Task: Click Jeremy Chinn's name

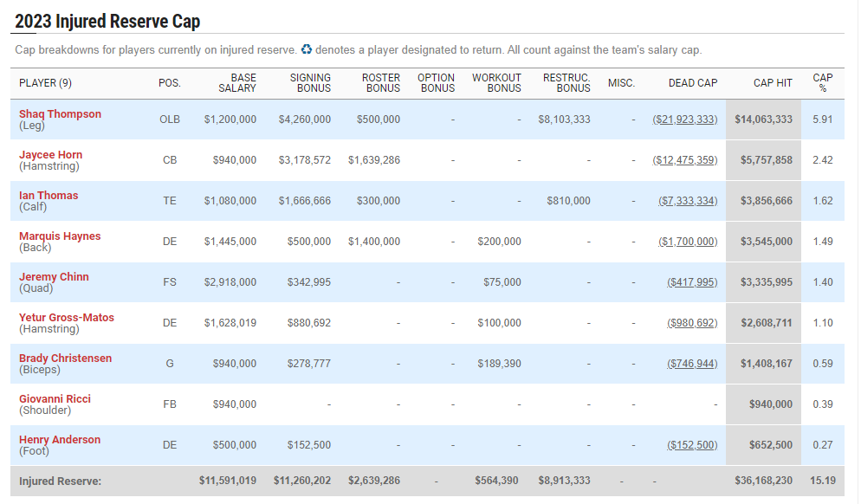Action: point(54,277)
